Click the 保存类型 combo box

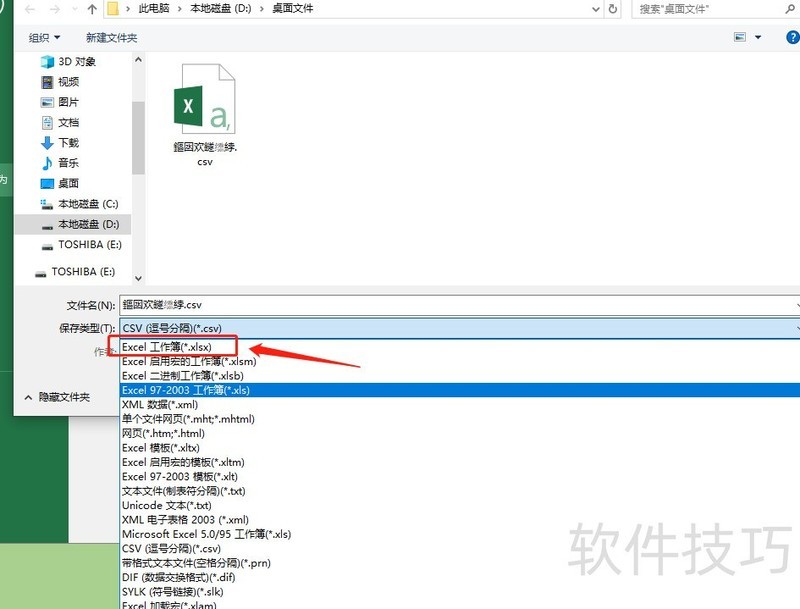tap(458, 328)
